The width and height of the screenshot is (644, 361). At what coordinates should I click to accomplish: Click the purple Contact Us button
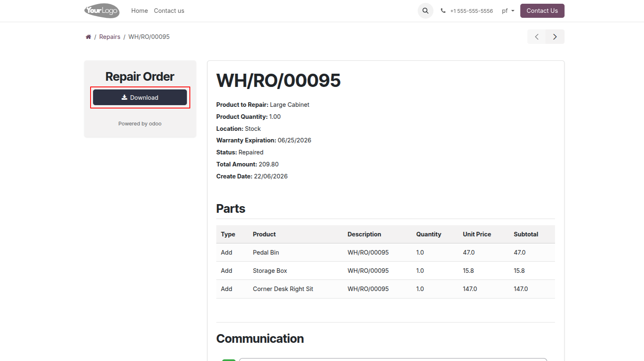click(542, 11)
